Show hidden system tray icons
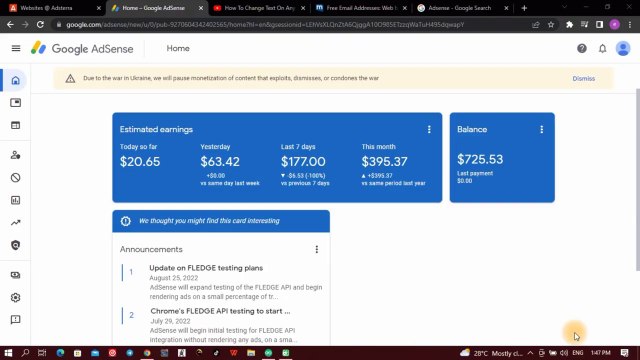 (530, 353)
